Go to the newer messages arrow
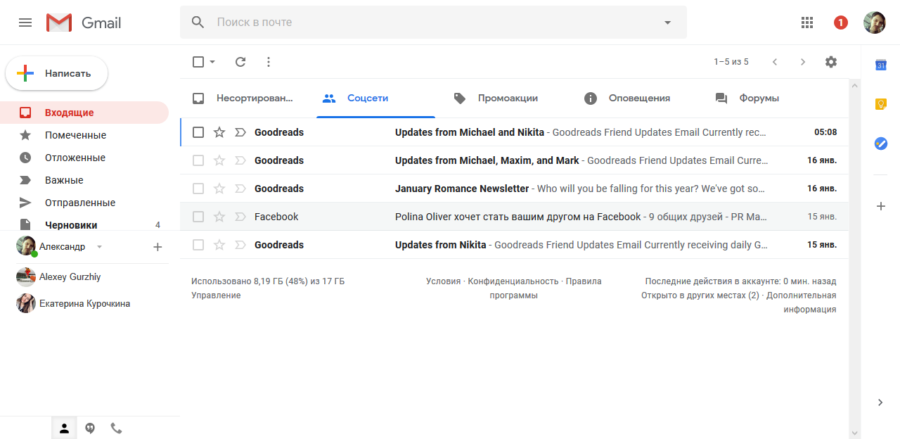The image size is (900, 439). pyautogui.click(x=775, y=62)
